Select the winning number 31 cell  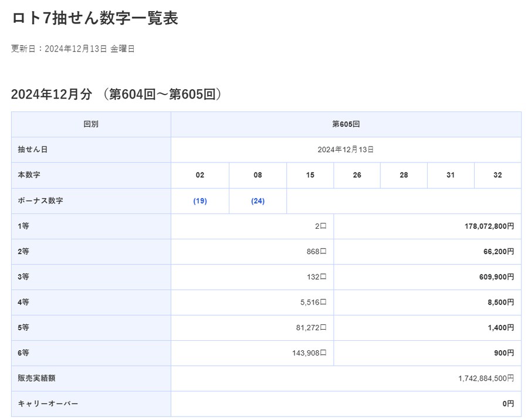tap(450, 175)
